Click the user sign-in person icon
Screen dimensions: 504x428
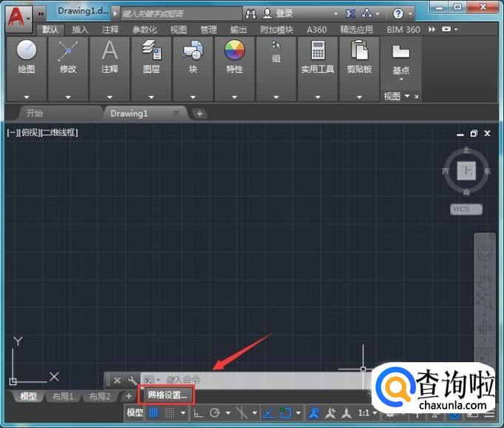(268, 13)
